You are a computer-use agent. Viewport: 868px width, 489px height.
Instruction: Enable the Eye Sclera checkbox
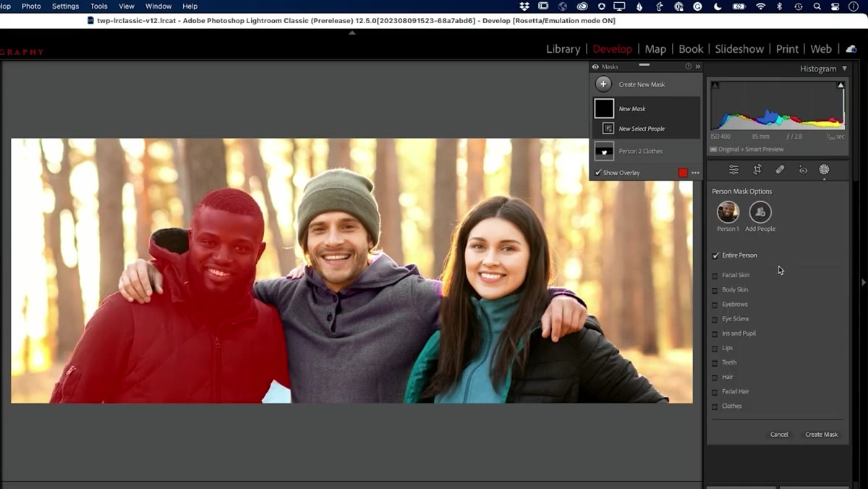click(x=715, y=319)
